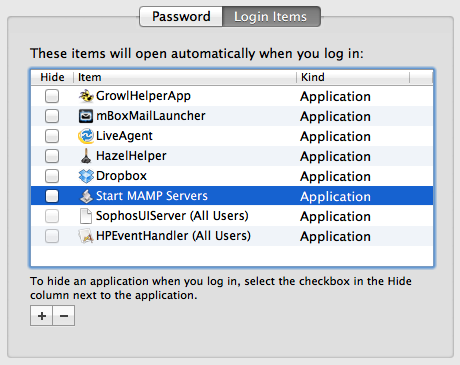
Task: Tick the Hide checkbox for GrowlHelperApp
Action: pyautogui.click(x=52, y=96)
